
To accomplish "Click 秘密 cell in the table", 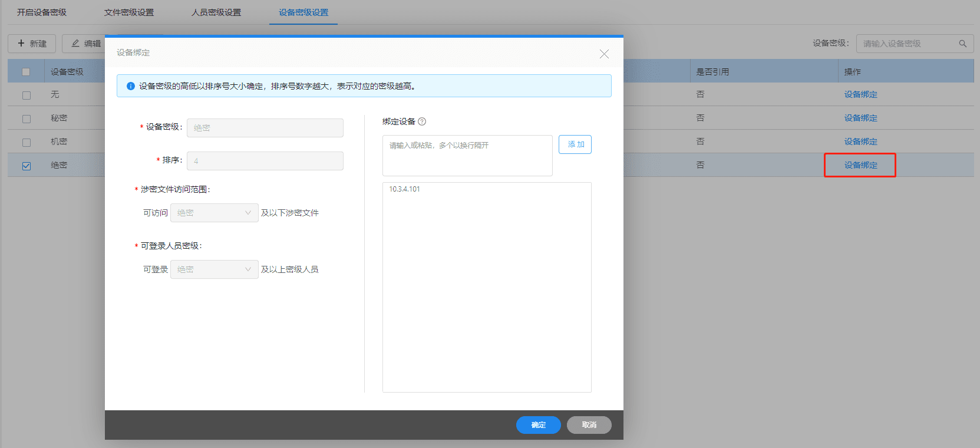I will pyautogui.click(x=59, y=118).
